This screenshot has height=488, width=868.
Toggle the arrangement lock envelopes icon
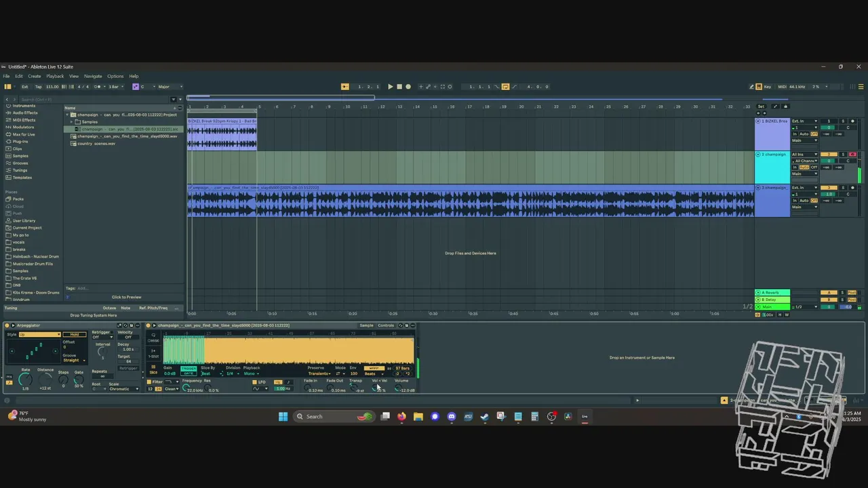point(786,106)
